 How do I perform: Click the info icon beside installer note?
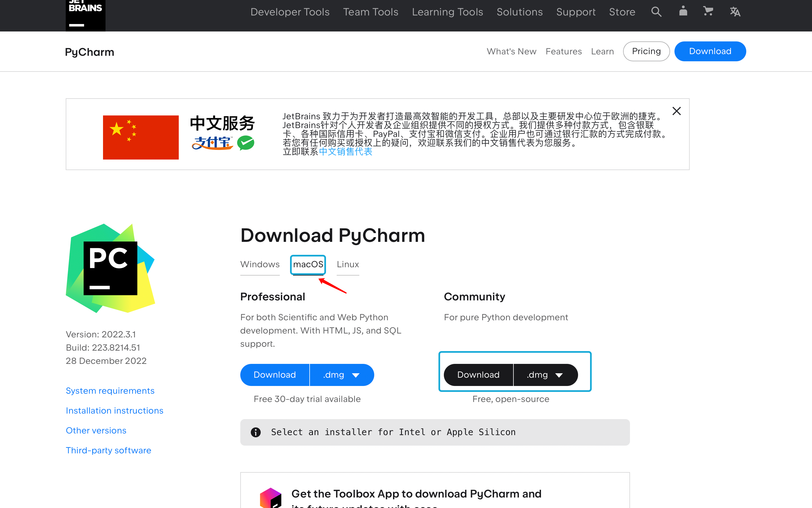pyautogui.click(x=255, y=432)
